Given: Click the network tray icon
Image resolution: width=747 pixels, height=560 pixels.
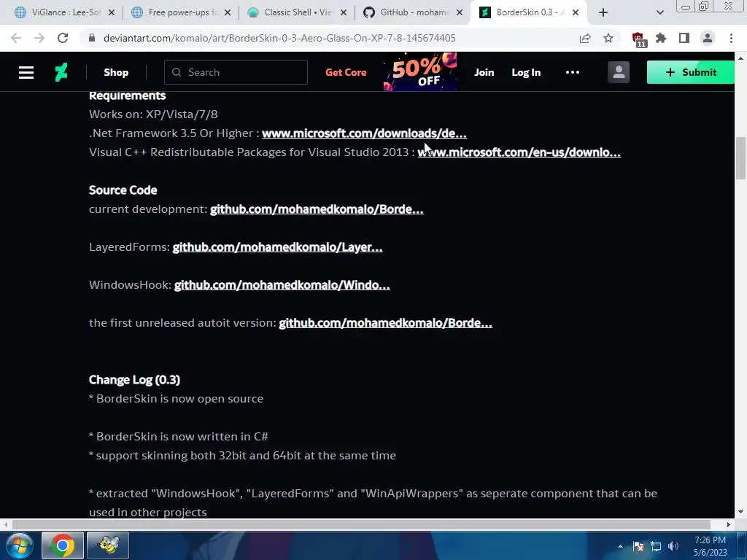Looking at the screenshot, I should point(656,546).
